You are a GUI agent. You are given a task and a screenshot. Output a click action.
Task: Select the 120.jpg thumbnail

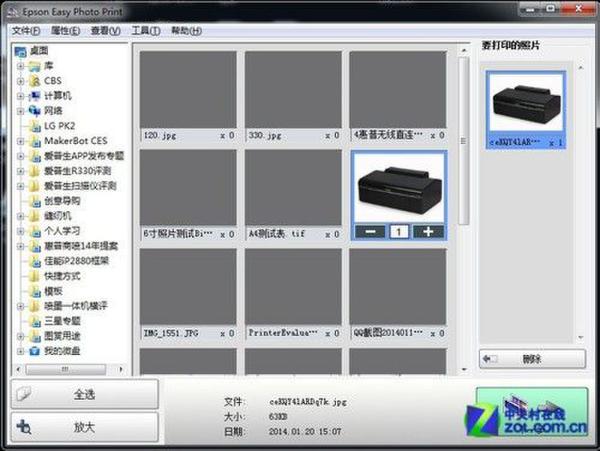(x=188, y=90)
